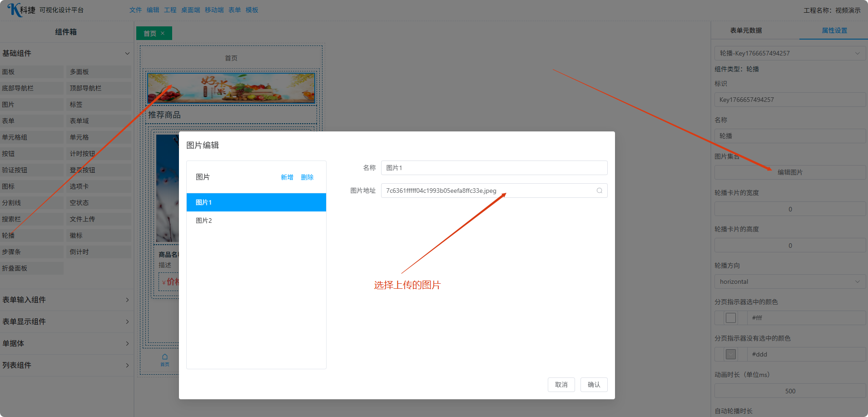The width and height of the screenshot is (868, 417).
Task: Click the 名称 input field containing 图片1
Action: pyautogui.click(x=494, y=168)
